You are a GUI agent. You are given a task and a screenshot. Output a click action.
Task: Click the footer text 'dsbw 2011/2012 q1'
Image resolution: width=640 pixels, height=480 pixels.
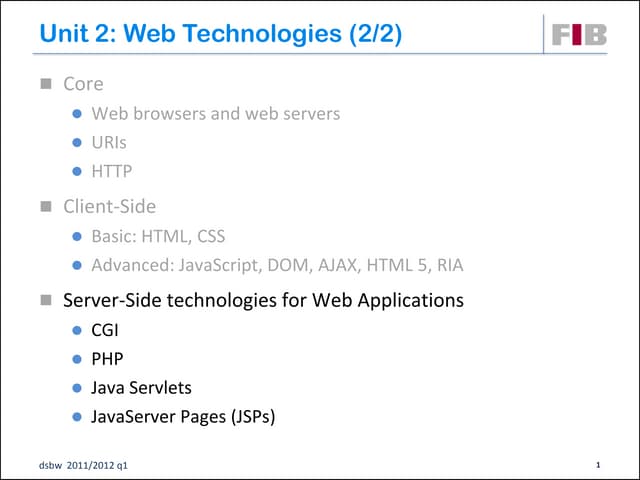pos(85,466)
